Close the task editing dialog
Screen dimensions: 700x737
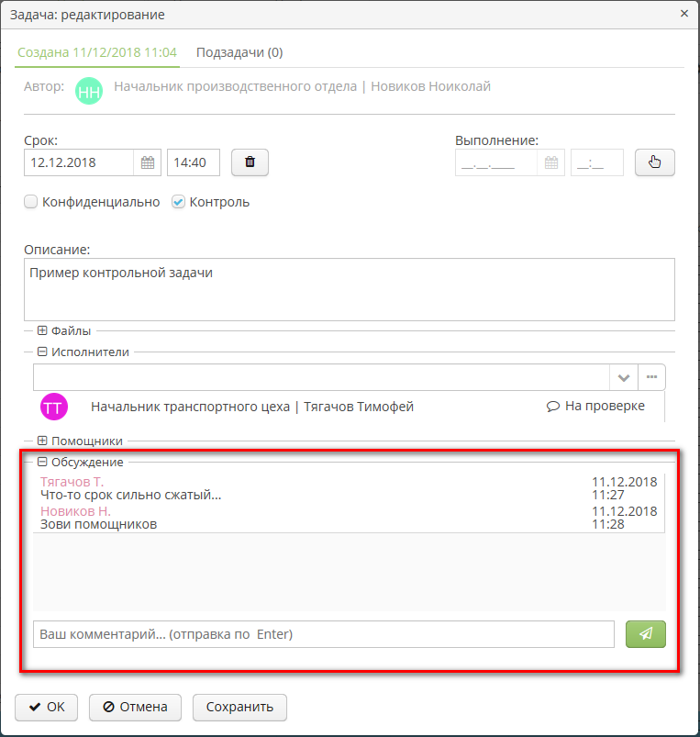coord(683,14)
